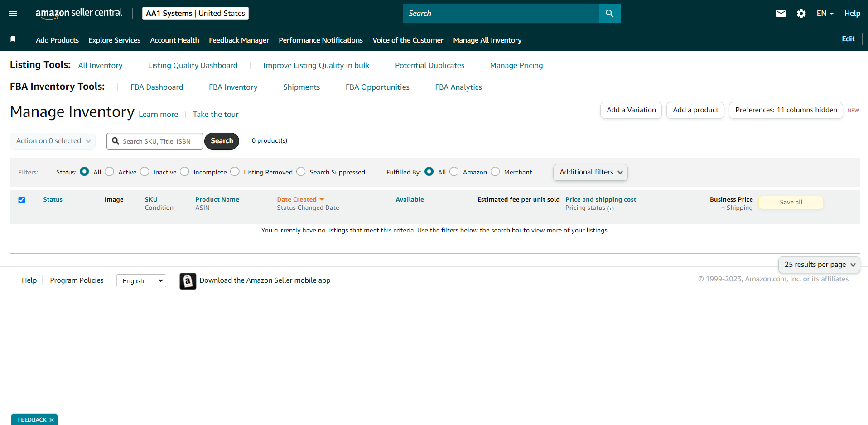Close the Feedback tab with X

tap(52, 420)
